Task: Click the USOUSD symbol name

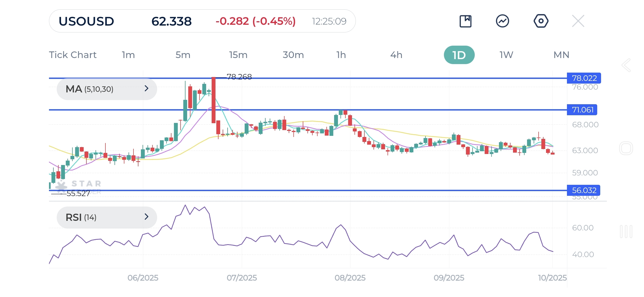Action: 86,21
